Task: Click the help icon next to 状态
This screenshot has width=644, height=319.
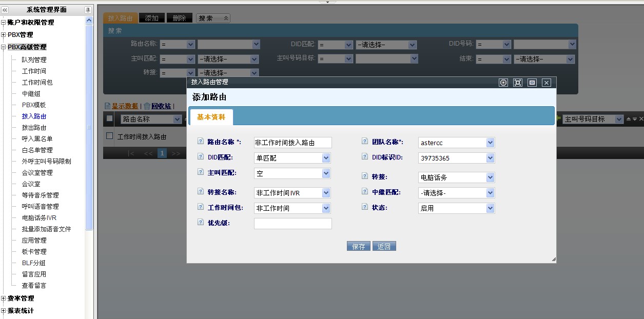Action: point(365,207)
